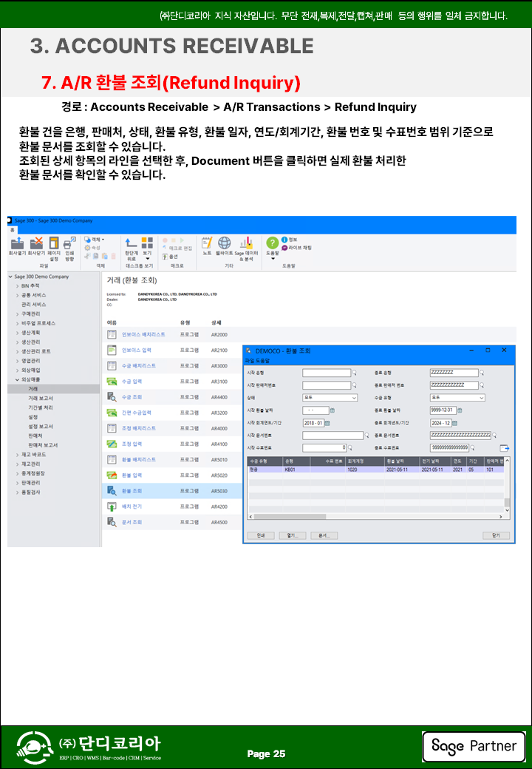The width and height of the screenshot is (532, 769).
Task: Click the 문서... (Document) button
Action: click(324, 535)
